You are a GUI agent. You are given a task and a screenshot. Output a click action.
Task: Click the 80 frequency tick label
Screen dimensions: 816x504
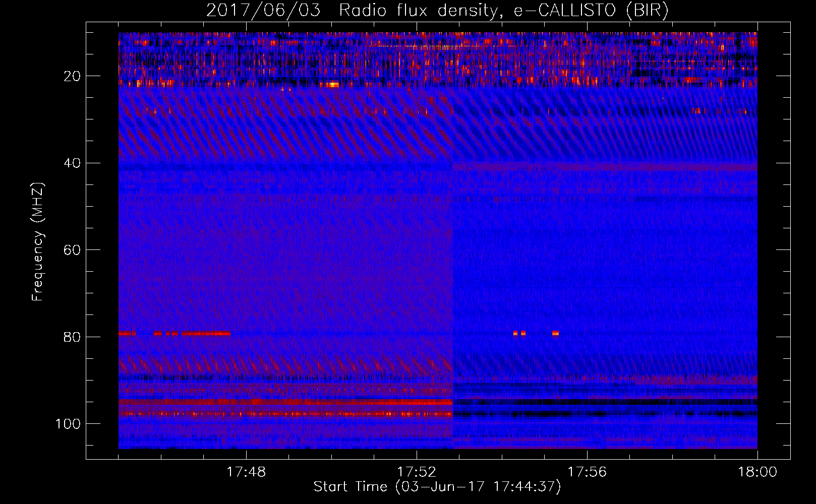[73, 337]
